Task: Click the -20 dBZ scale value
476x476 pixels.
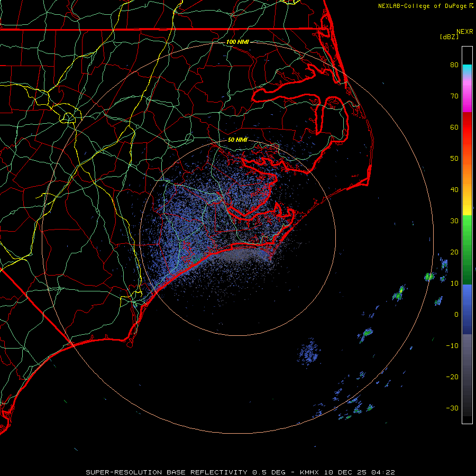Action: pos(452,377)
